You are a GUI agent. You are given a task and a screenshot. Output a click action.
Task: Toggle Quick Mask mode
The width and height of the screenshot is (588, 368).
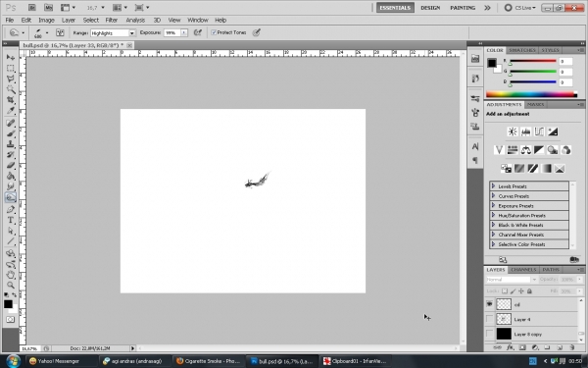pyautogui.click(x=11, y=320)
